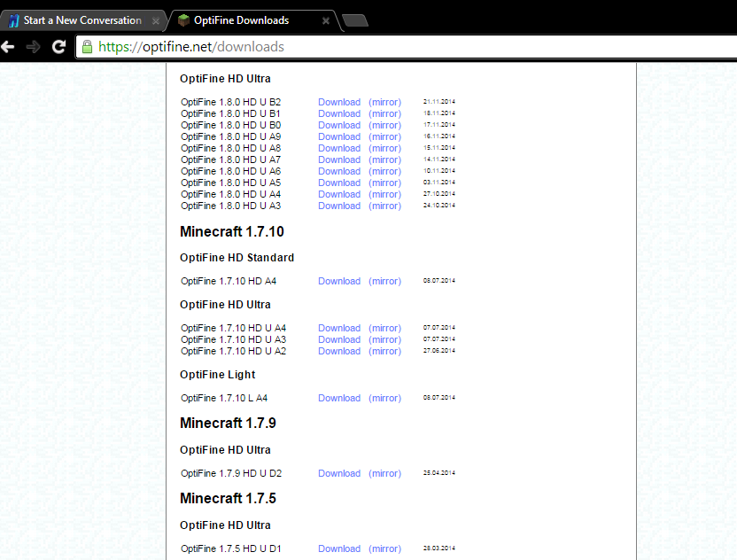The height and width of the screenshot is (560, 737).
Task: Open mirror for OptiFine 1.8.0 HD U A5
Action: click(x=385, y=183)
